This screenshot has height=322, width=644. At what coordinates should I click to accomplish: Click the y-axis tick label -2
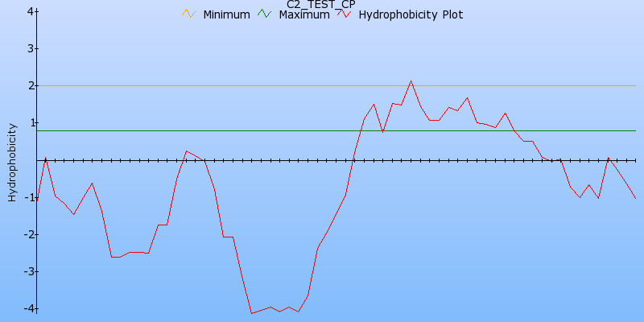[28, 234]
